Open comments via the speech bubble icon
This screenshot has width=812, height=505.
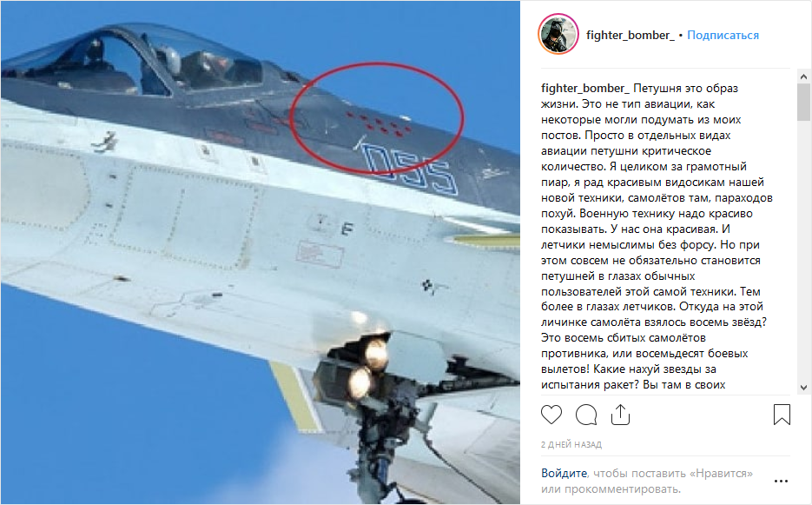coord(586,415)
